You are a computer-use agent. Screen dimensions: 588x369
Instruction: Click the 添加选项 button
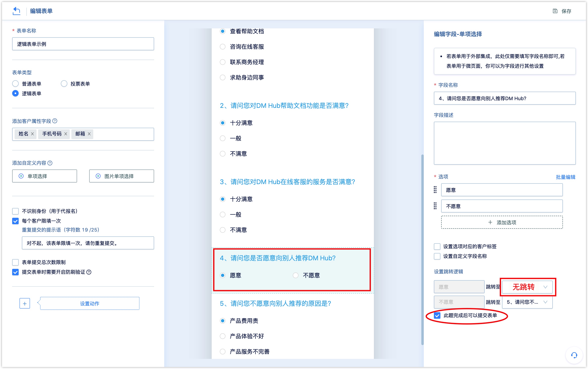coord(502,222)
